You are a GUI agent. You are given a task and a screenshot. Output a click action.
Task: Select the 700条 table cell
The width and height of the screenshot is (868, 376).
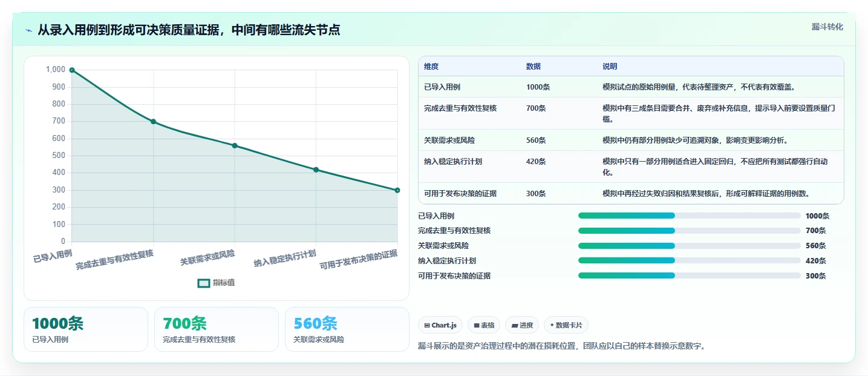(536, 108)
